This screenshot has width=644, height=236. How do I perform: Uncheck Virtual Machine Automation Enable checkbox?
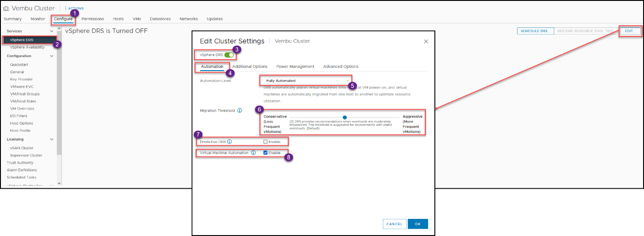[266, 153]
